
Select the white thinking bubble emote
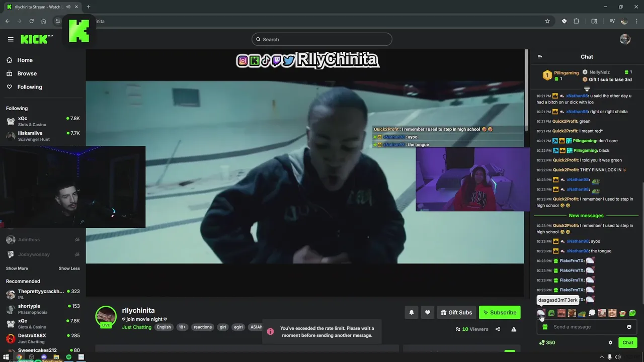point(592,313)
